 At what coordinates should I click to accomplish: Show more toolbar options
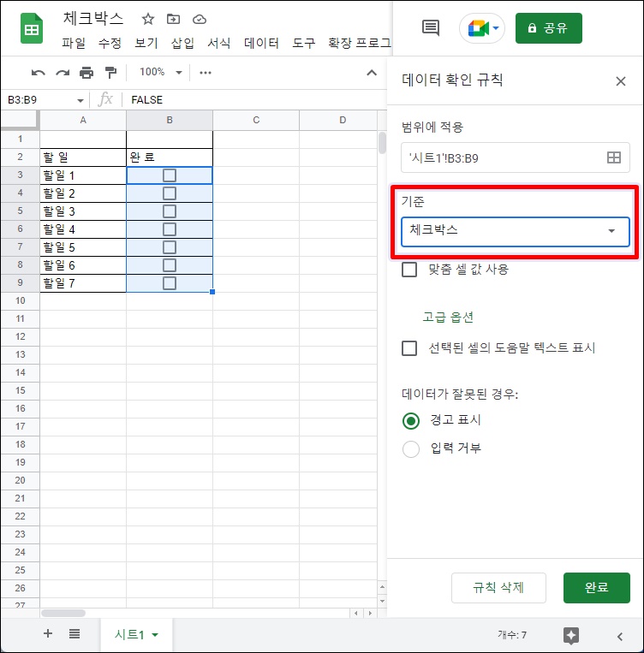pos(205,73)
